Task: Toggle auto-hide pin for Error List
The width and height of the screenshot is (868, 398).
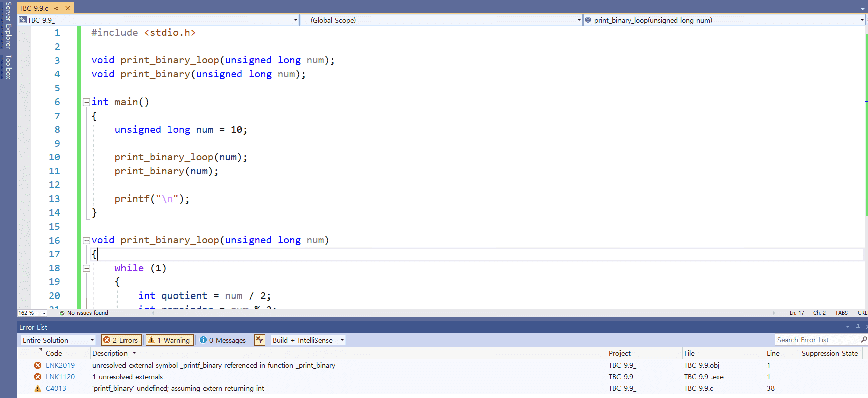Action: click(858, 327)
